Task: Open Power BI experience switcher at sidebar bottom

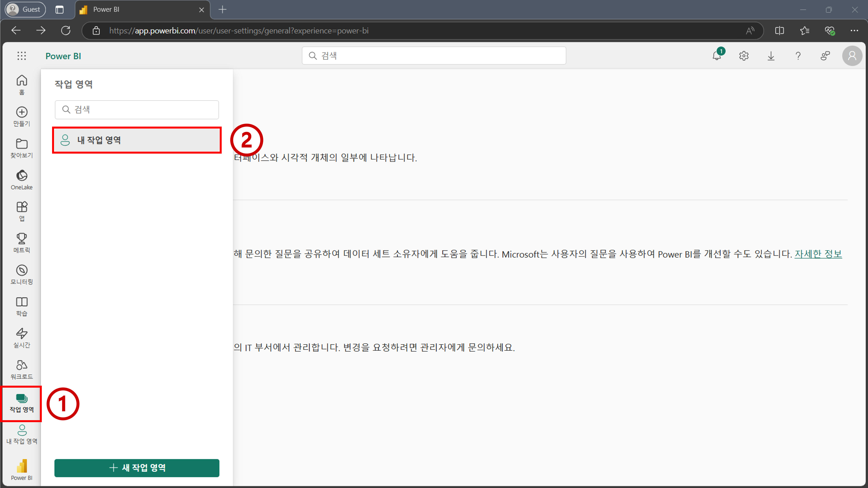Action: (x=21, y=469)
